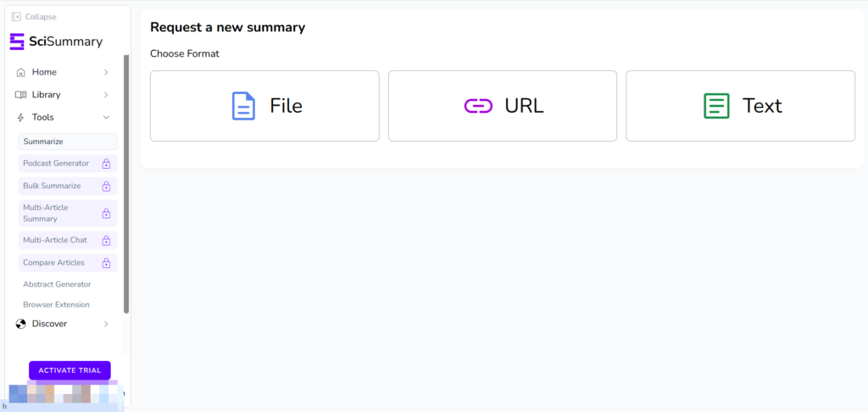Click the Tools lightning bolt icon
868x412 pixels.
20,118
